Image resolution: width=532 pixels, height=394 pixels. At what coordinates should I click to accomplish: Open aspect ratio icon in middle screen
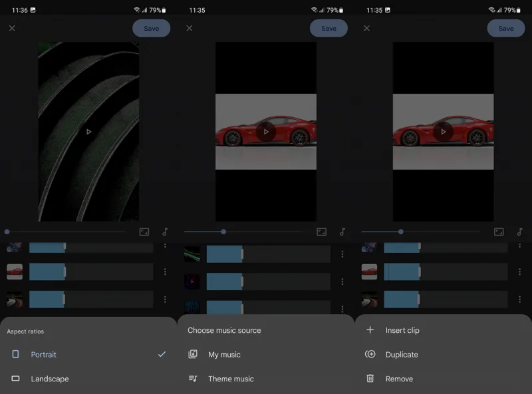pos(322,232)
